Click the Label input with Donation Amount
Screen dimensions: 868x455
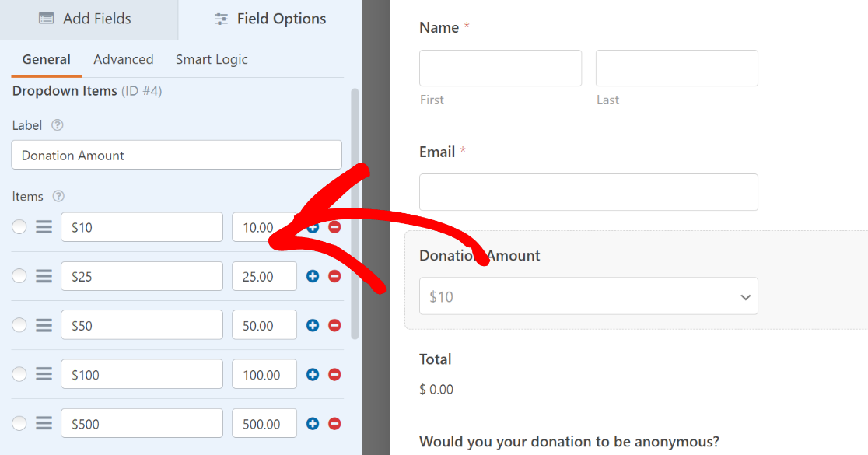177,155
